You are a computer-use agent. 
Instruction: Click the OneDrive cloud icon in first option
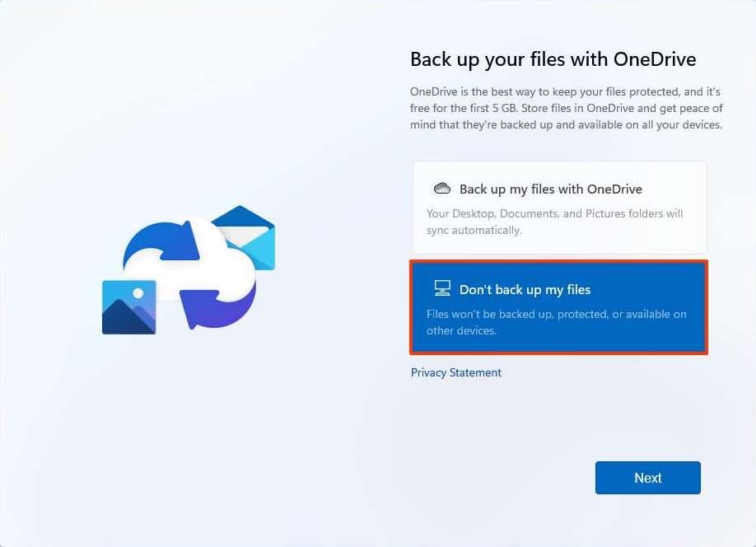pos(442,189)
